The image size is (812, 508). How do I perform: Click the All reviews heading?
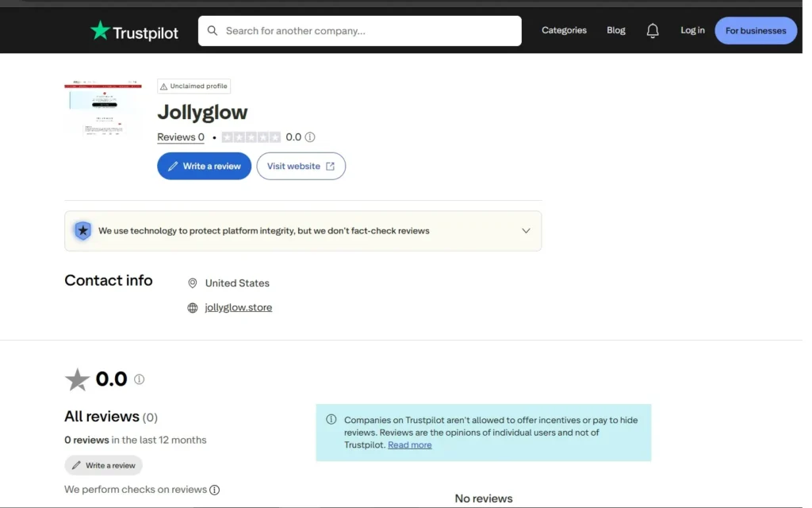point(101,416)
